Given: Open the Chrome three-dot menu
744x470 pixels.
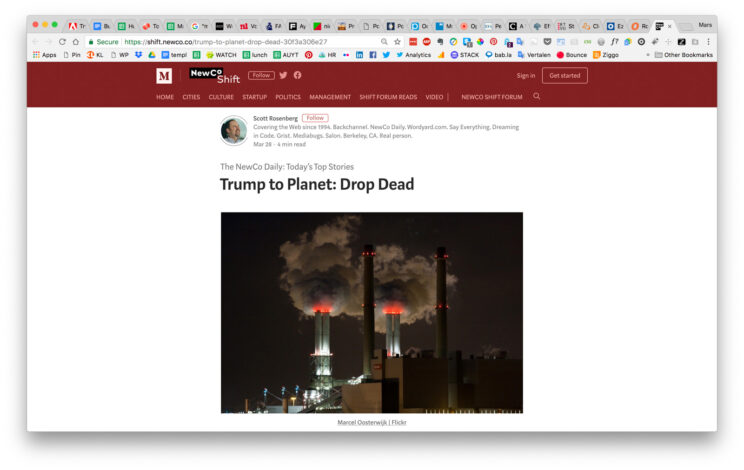Looking at the screenshot, I should tap(709, 42).
